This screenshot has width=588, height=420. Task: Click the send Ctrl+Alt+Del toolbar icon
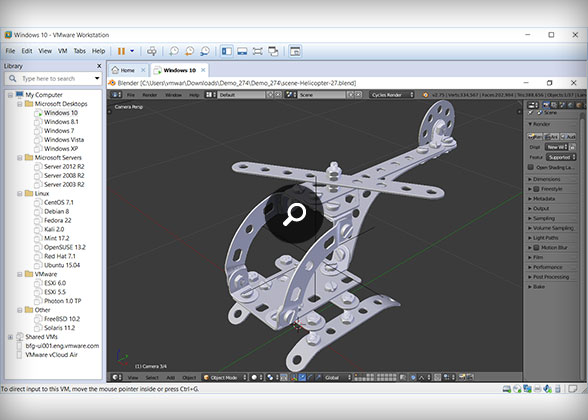[152, 51]
